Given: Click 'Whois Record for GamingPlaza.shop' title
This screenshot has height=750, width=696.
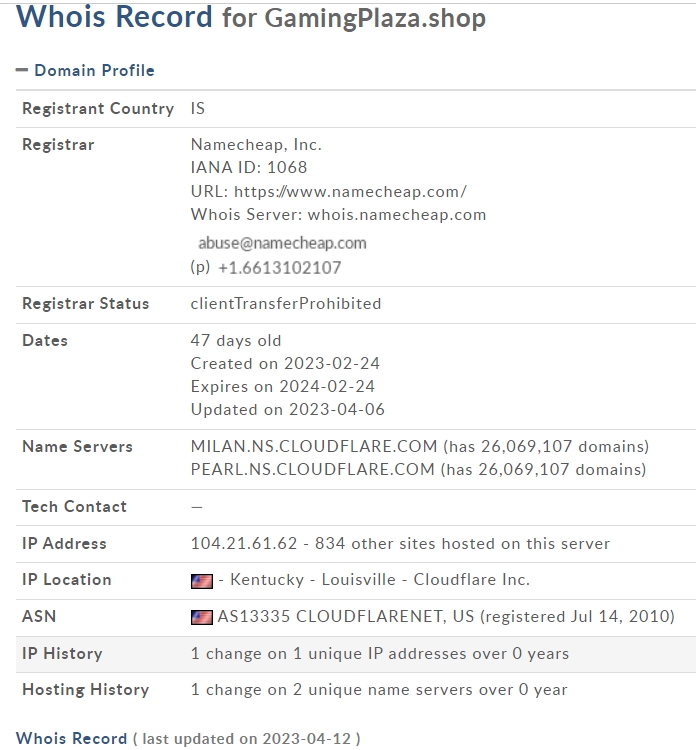Looking at the screenshot, I should [x=251, y=17].
